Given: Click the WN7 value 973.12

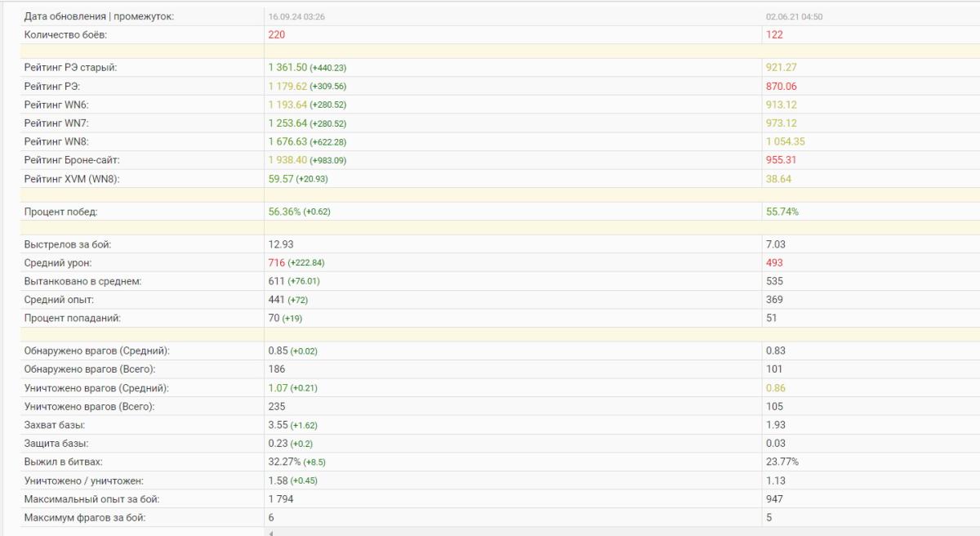Looking at the screenshot, I should coord(782,123).
